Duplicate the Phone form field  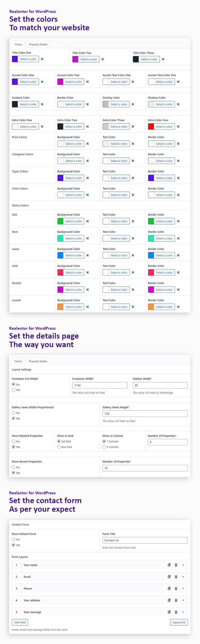click(169, 588)
